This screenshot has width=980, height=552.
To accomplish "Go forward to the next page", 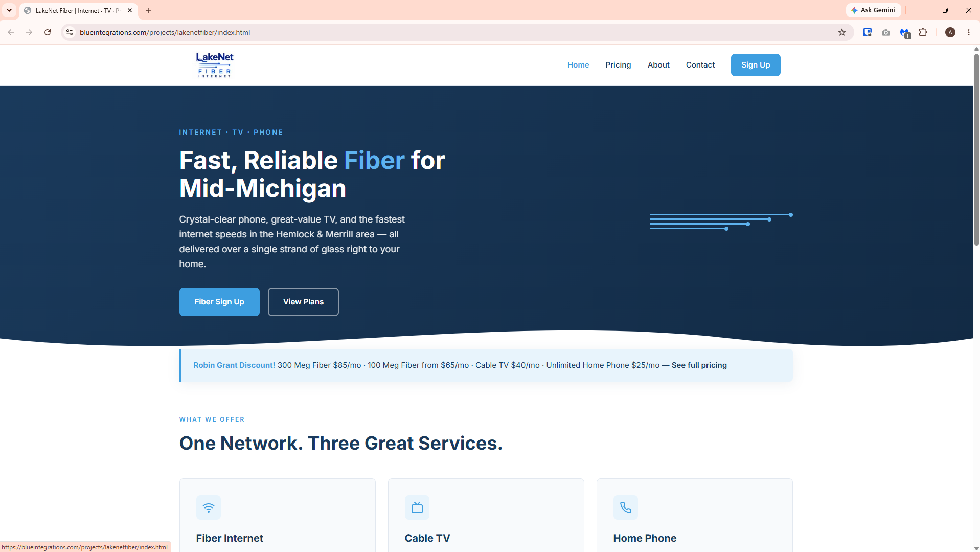I will pyautogui.click(x=29, y=32).
